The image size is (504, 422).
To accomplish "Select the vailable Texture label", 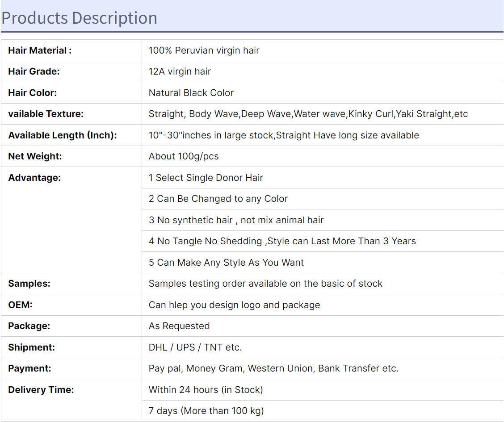I will tap(46, 114).
